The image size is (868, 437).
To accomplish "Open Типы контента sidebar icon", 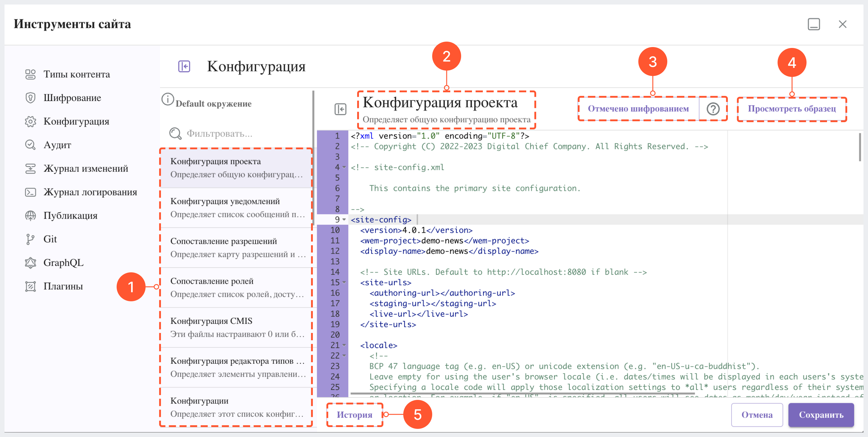I will click(x=30, y=74).
